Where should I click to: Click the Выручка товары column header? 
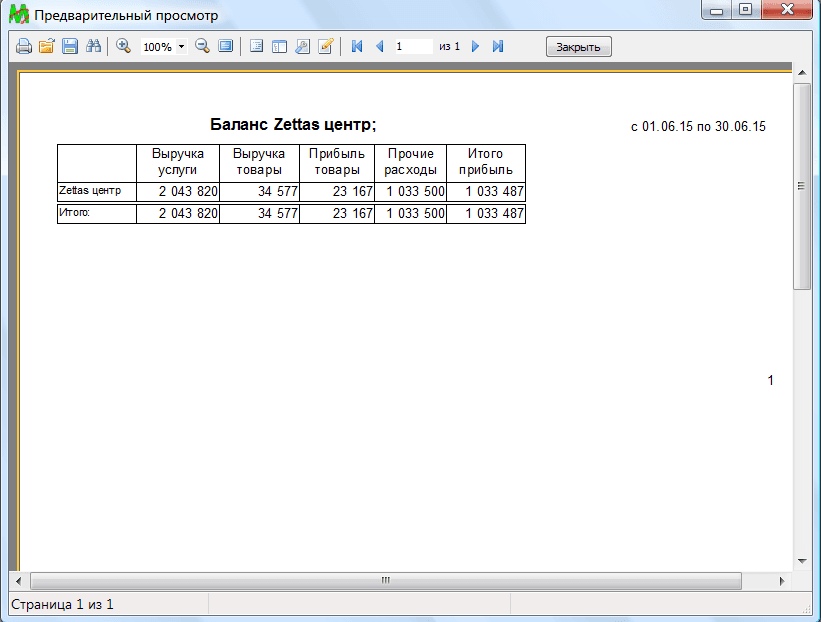[x=259, y=162]
